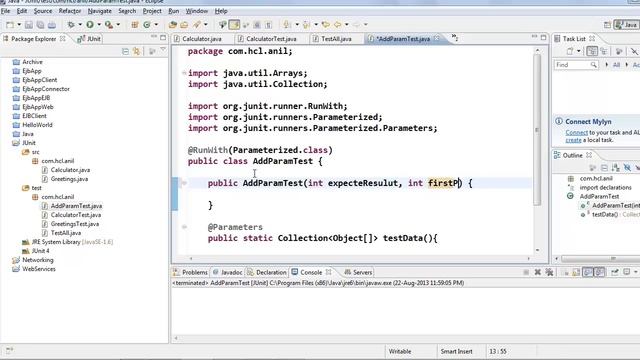Toggle Block Selection Mode icon
This screenshot has width=640, height=360.
pyautogui.click(x=257, y=24)
